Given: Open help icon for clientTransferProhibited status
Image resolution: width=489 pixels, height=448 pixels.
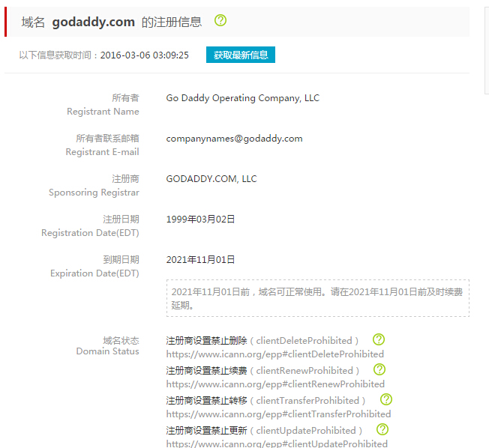Looking at the screenshot, I should [x=386, y=399].
